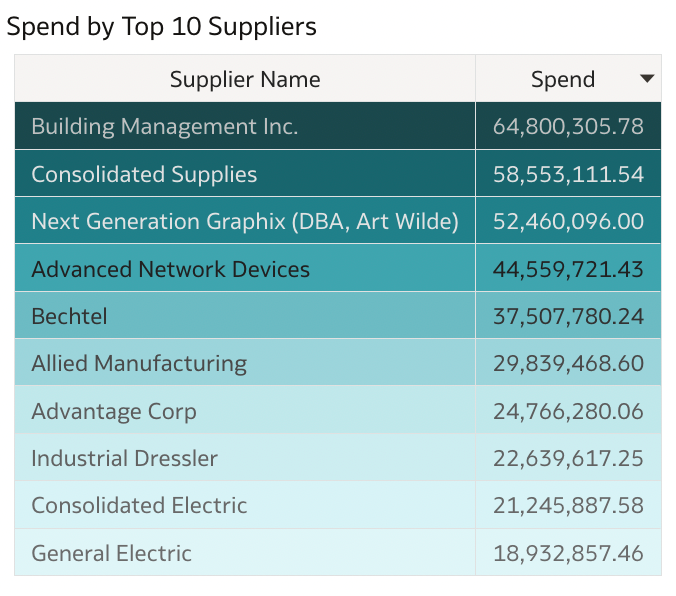Click the Industrial Dressler supplier cell
Image resolution: width=676 pixels, height=596 pixels.
point(125,459)
